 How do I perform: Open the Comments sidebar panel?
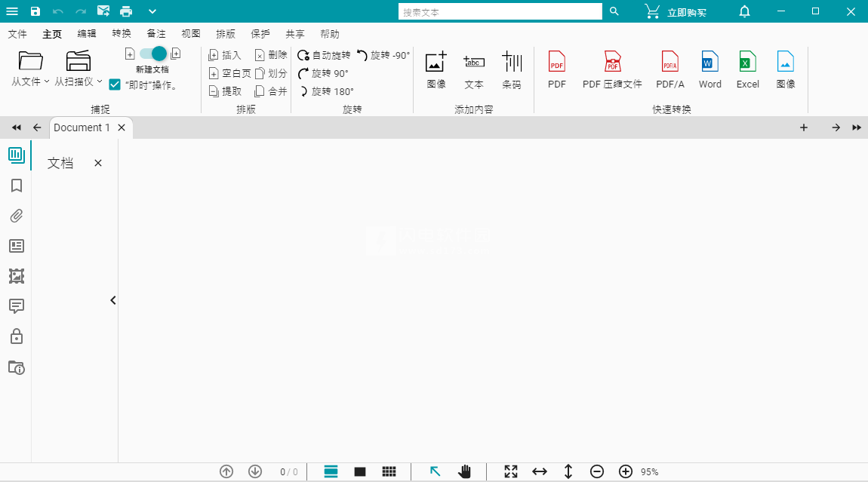click(x=16, y=306)
